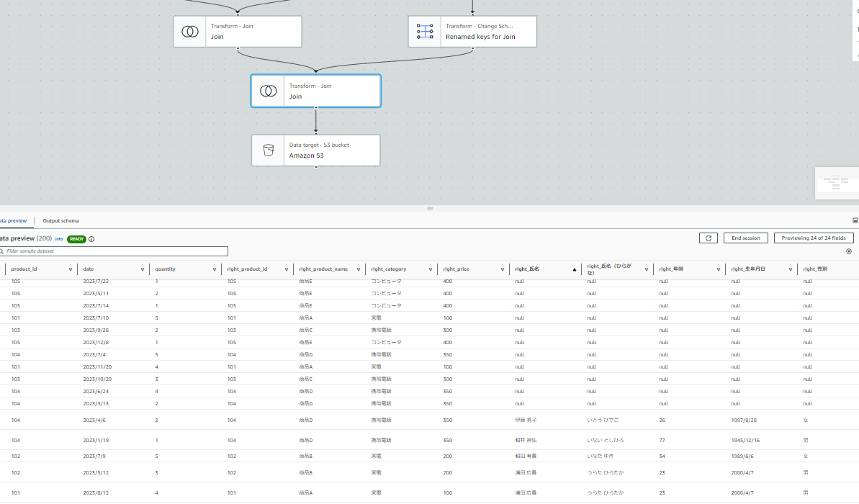859x504 pixels.
Task: Open the Info link beside Data preview
Action: tap(58, 239)
